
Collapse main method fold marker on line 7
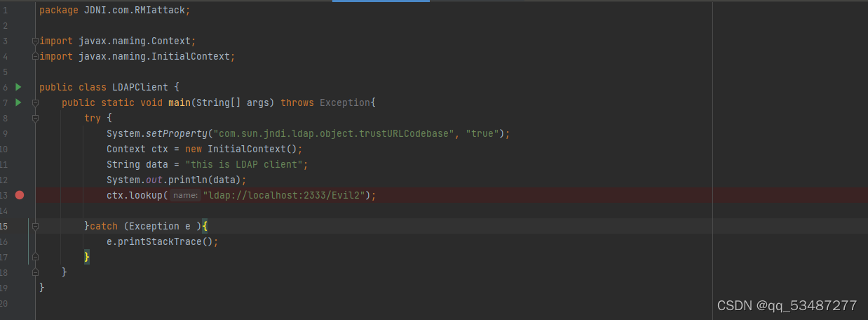point(35,102)
